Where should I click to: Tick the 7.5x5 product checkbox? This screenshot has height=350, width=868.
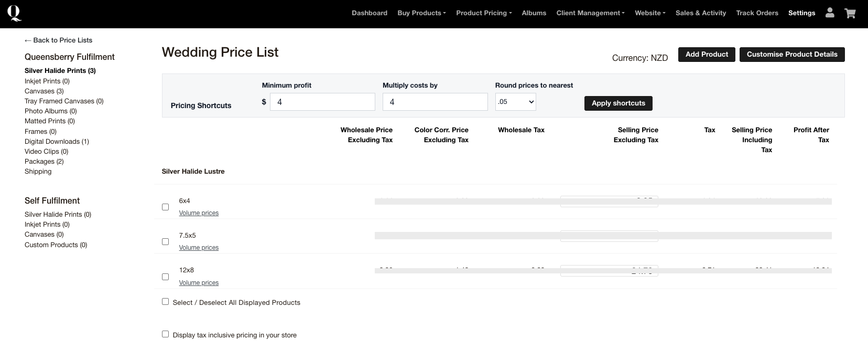pos(165,242)
